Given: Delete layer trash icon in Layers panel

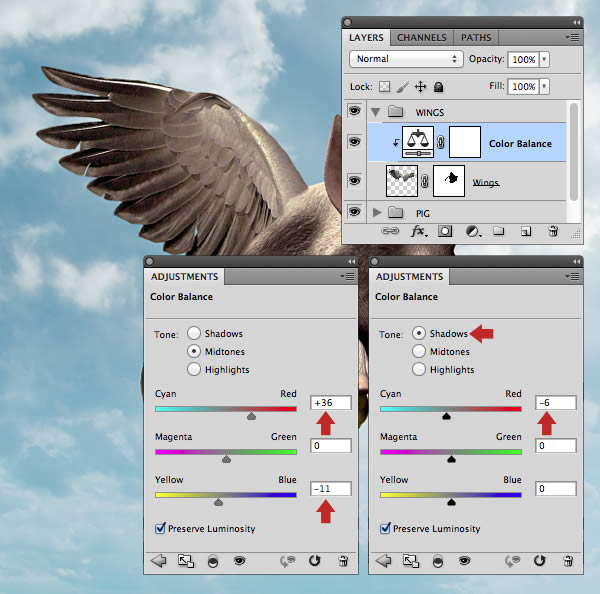Looking at the screenshot, I should click(x=553, y=231).
